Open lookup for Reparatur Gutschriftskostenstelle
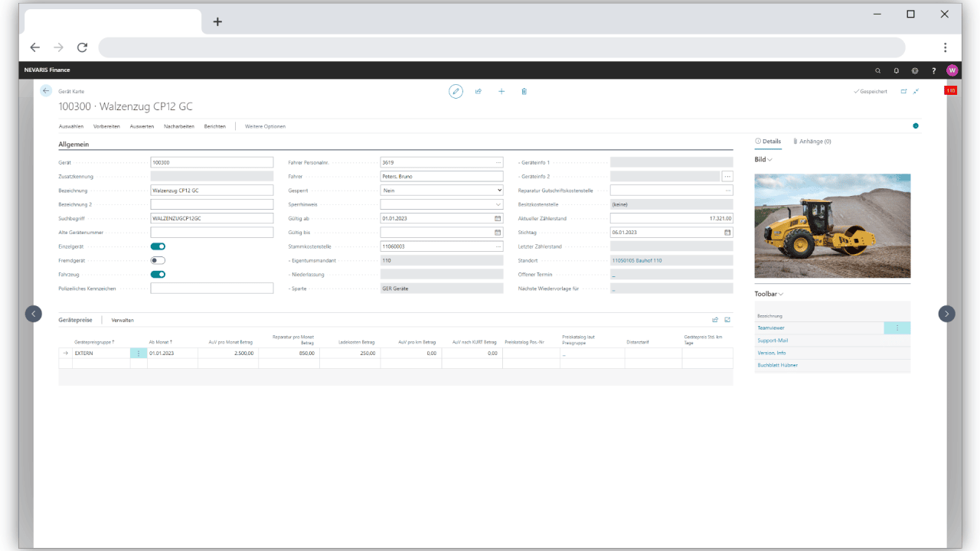The image size is (980, 551). tap(727, 190)
